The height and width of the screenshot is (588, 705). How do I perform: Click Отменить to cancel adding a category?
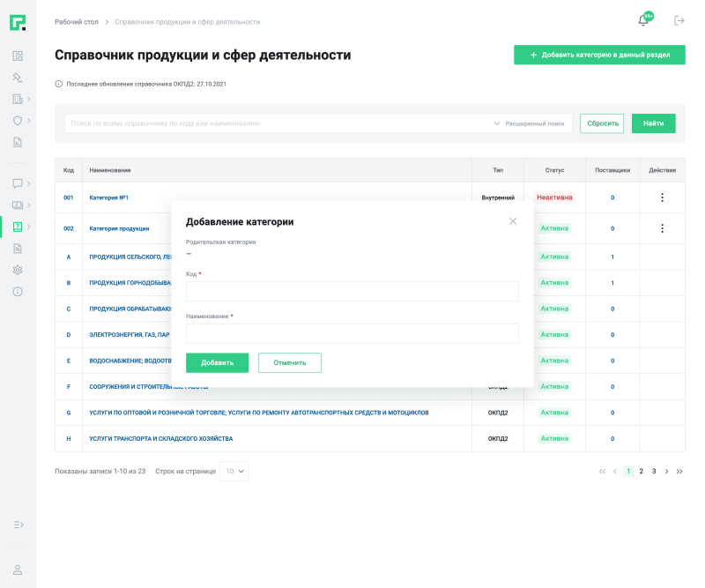288,362
